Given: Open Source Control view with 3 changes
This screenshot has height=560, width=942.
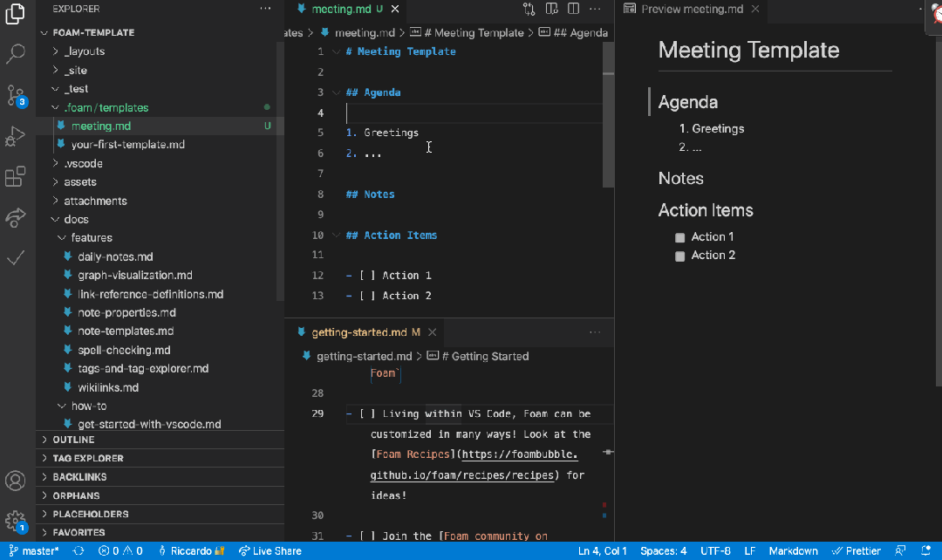Looking at the screenshot, I should [15, 95].
